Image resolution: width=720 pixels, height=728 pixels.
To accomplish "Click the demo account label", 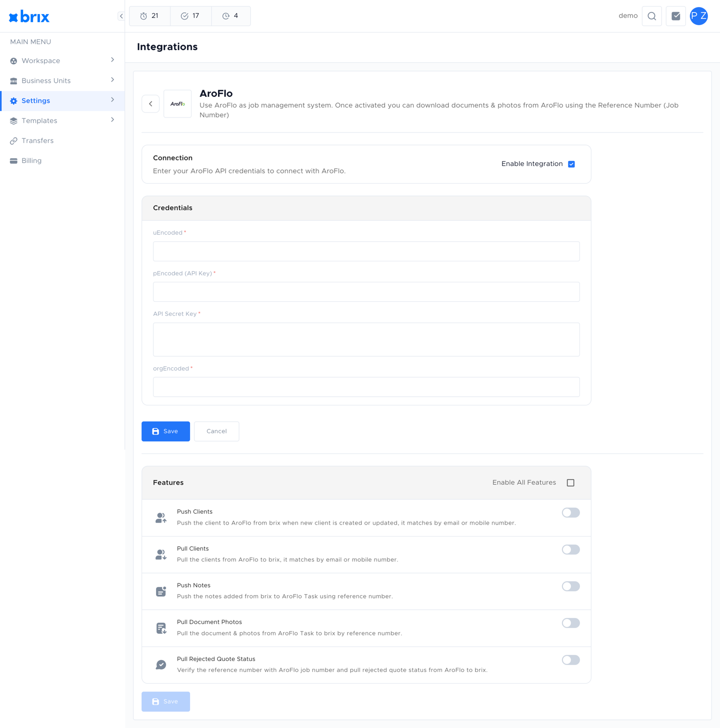I will pyautogui.click(x=628, y=16).
